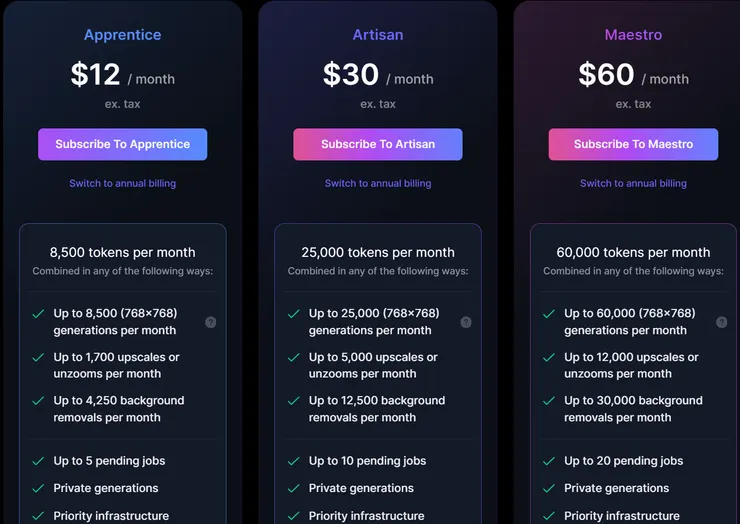This screenshot has width=740, height=524.
Task: Click checkmark next to 12,500 background removals
Action: pyautogui.click(x=293, y=400)
